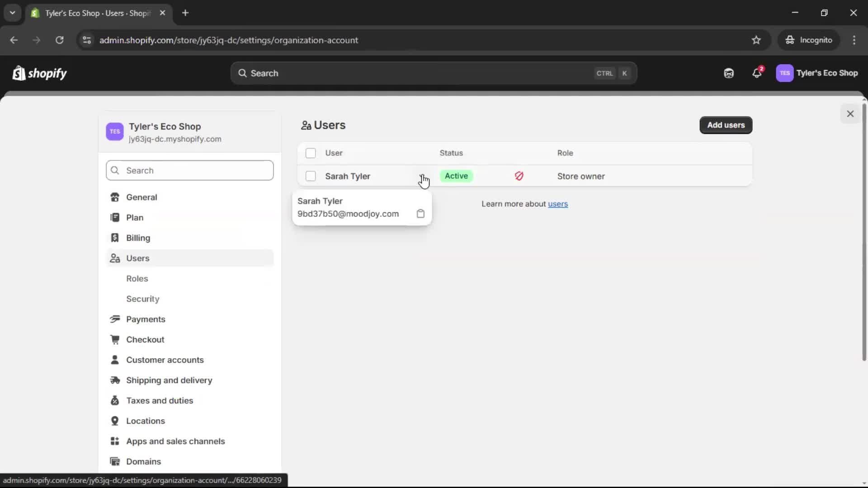Open the browser tab search dropdown

click(x=12, y=13)
